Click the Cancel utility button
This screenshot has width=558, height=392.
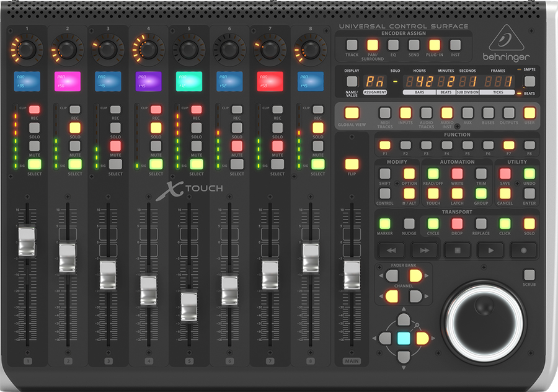click(505, 194)
